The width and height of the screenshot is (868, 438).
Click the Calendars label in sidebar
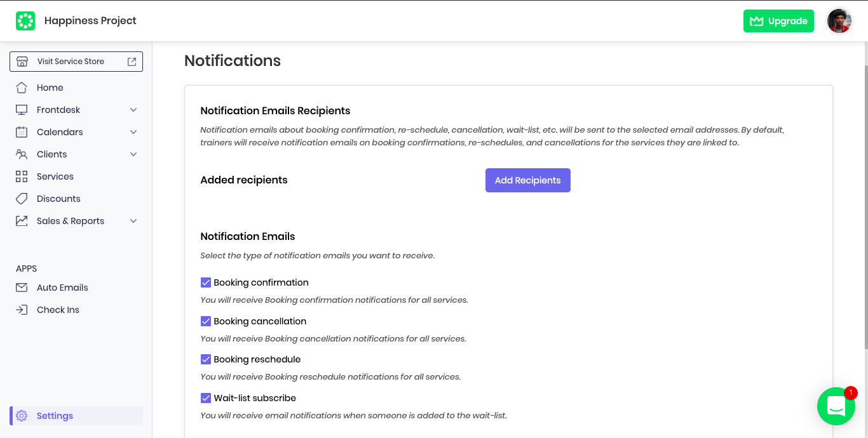pyautogui.click(x=60, y=132)
